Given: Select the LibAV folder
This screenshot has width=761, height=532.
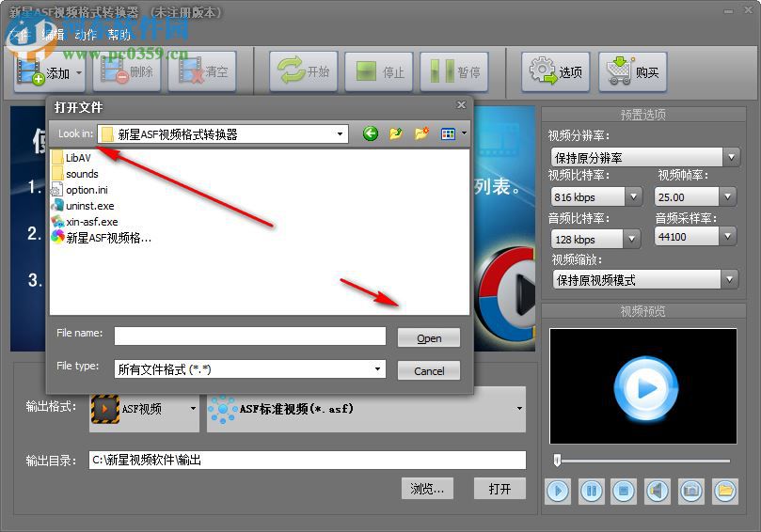Looking at the screenshot, I should 71,158.
